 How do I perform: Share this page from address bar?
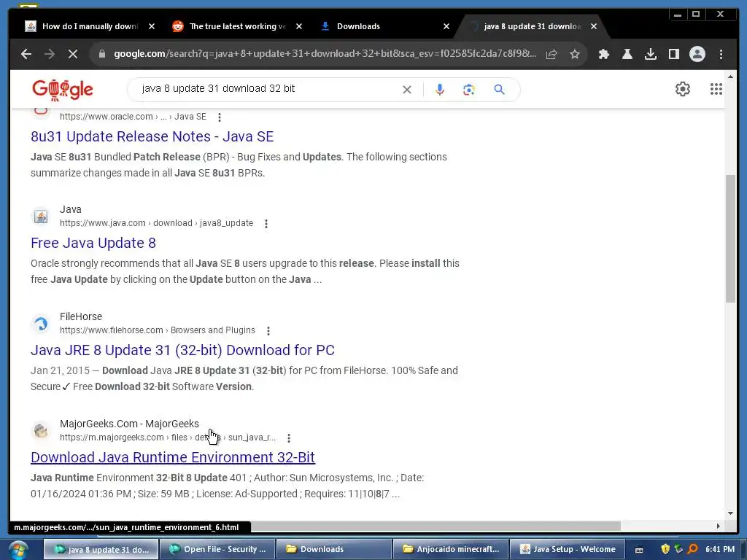[551, 54]
